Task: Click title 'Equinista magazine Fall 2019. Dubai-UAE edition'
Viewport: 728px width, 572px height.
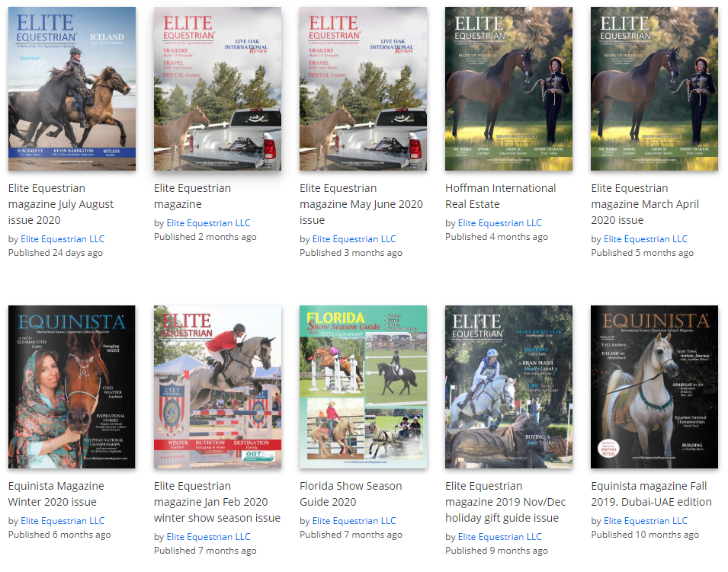Action: tap(652, 494)
